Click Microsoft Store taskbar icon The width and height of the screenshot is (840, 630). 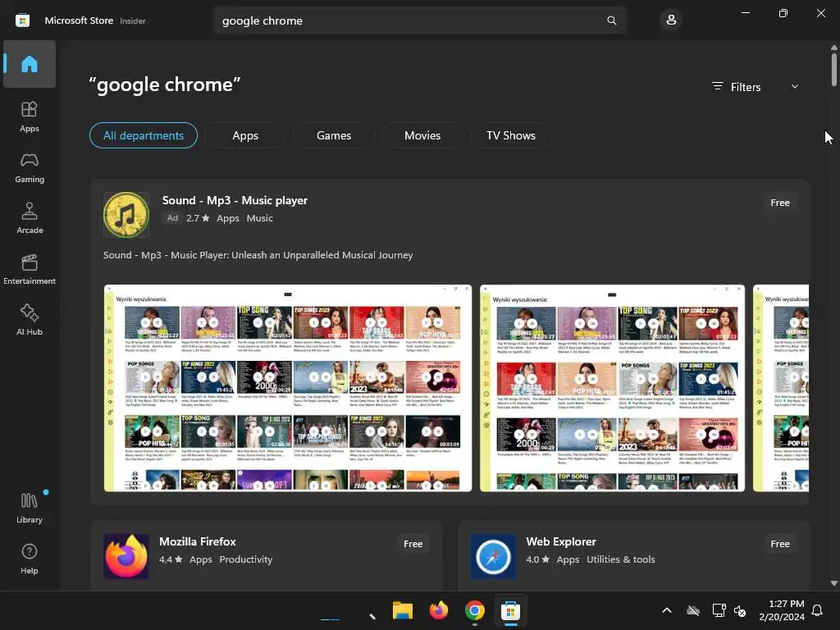510,610
